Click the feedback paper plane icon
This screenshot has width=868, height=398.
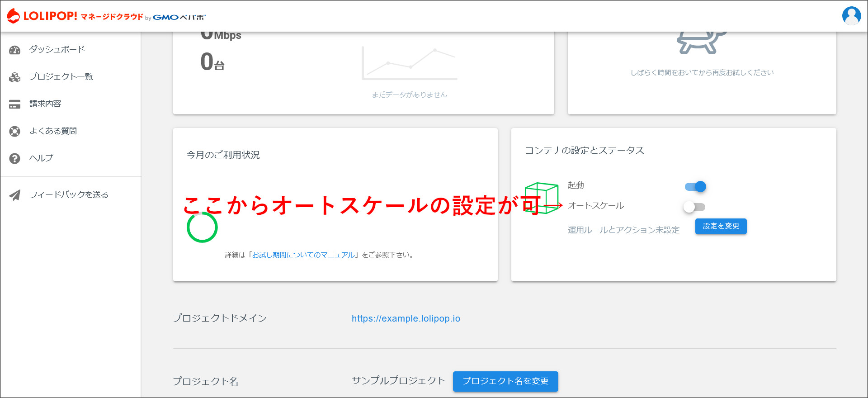[x=15, y=195]
